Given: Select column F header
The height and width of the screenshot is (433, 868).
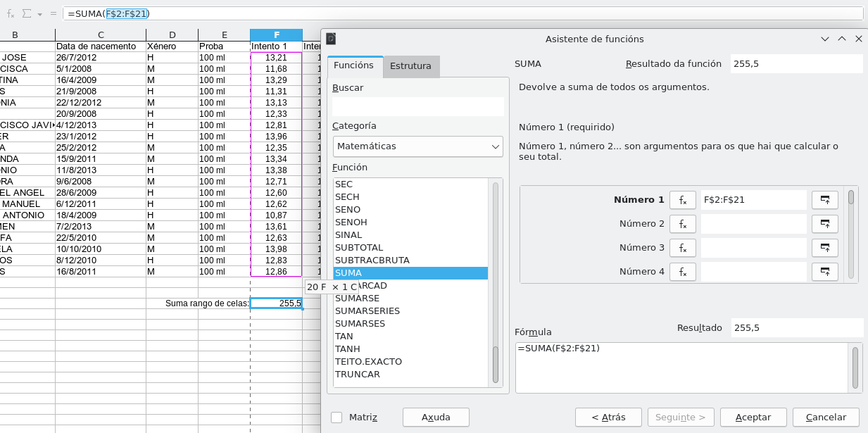Looking at the screenshot, I should click(x=276, y=34).
